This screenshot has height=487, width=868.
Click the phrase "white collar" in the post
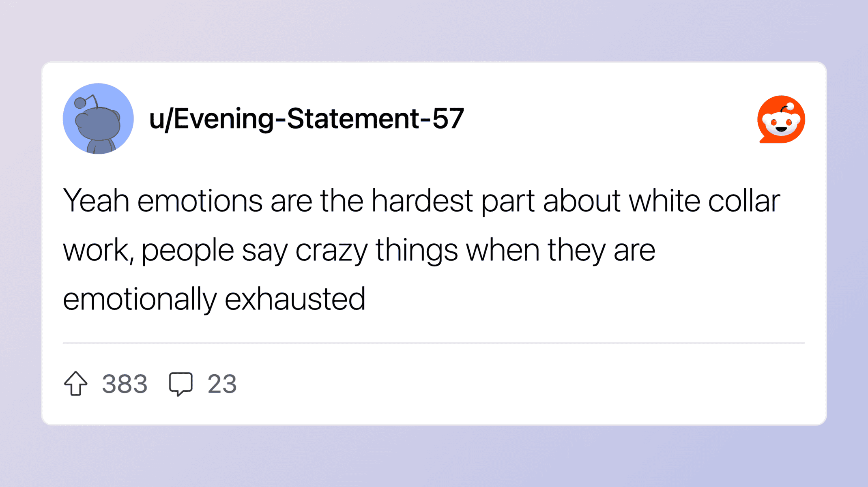(x=704, y=201)
